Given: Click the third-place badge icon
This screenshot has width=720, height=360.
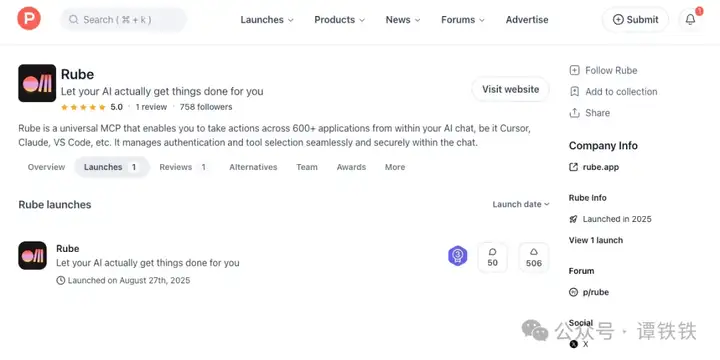Looking at the screenshot, I should (x=457, y=256).
